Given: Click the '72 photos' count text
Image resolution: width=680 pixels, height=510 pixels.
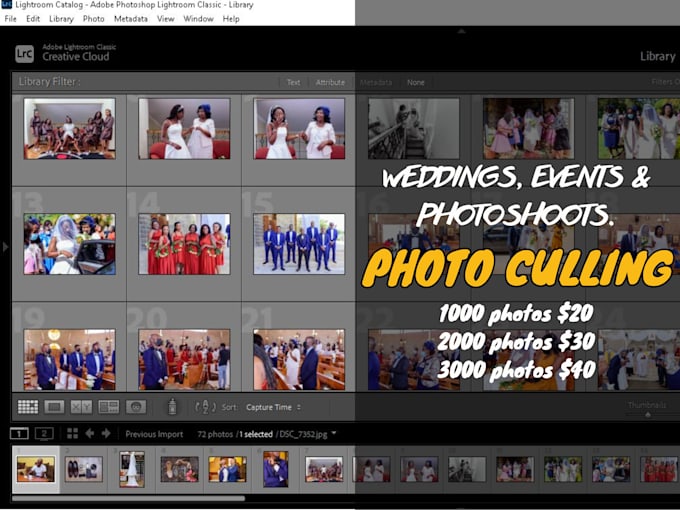Looking at the screenshot, I should click(215, 434).
